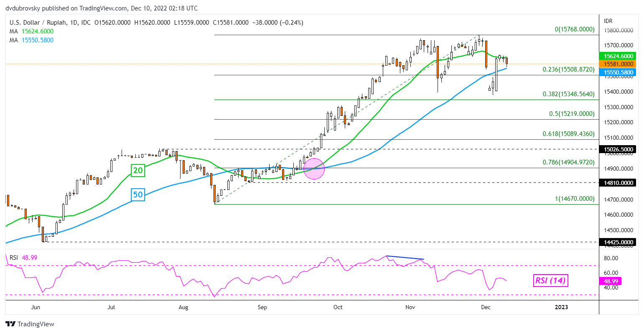Click the L15559.0000 low value in header

tap(192, 23)
